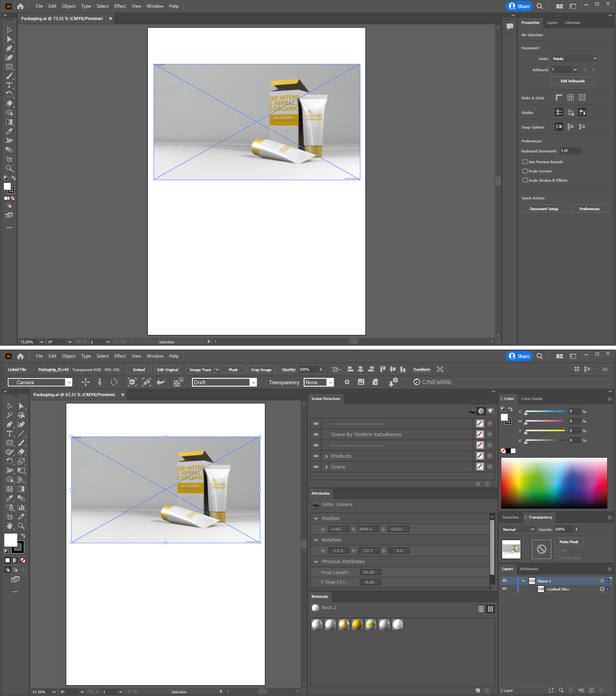Open the blending mode dropdown showing Normal
Image resolution: width=616 pixels, height=696 pixels.
519,529
